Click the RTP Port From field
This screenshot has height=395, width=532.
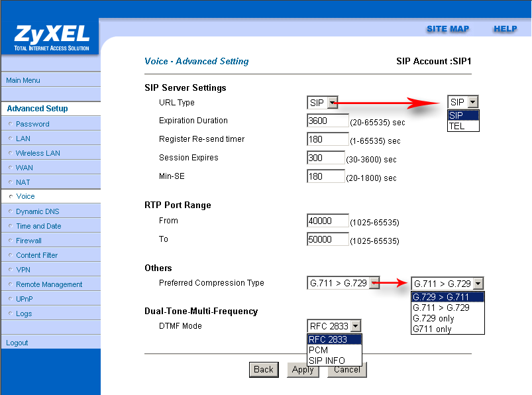coord(327,221)
